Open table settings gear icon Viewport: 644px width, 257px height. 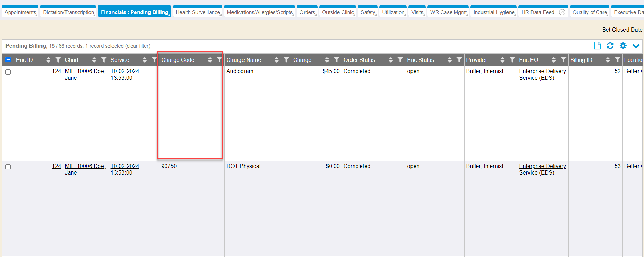(x=623, y=46)
